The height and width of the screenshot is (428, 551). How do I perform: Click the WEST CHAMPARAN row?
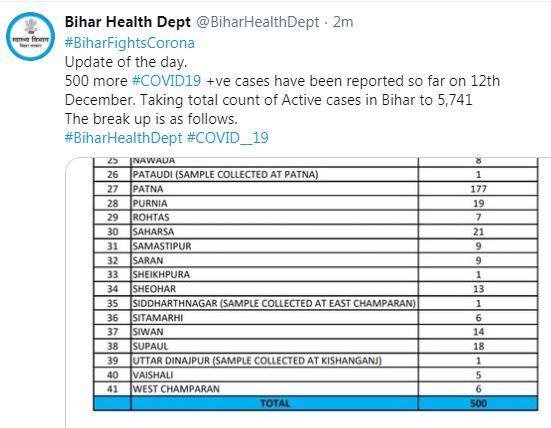click(x=316, y=389)
